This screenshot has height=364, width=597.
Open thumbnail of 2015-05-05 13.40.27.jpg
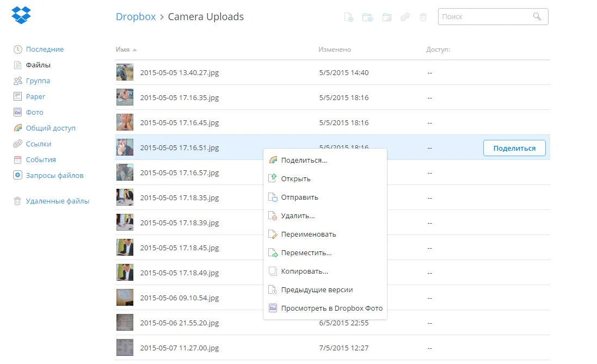pos(125,72)
